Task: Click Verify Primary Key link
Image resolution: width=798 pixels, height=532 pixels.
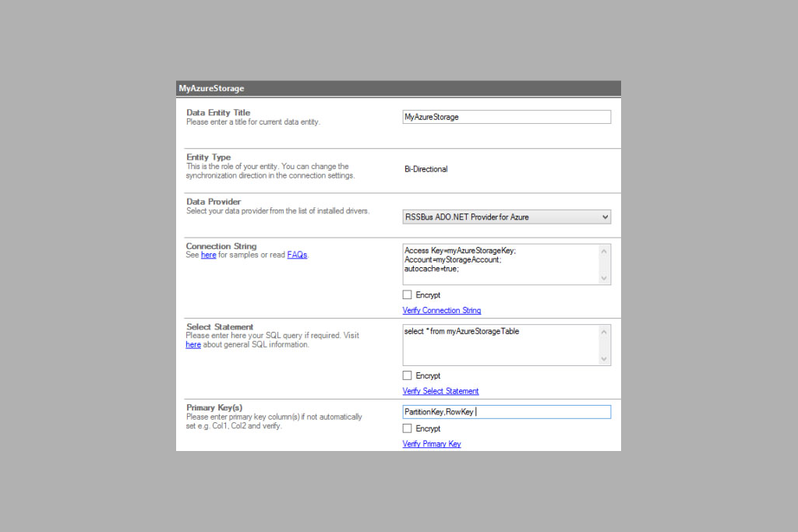Action: click(431, 444)
